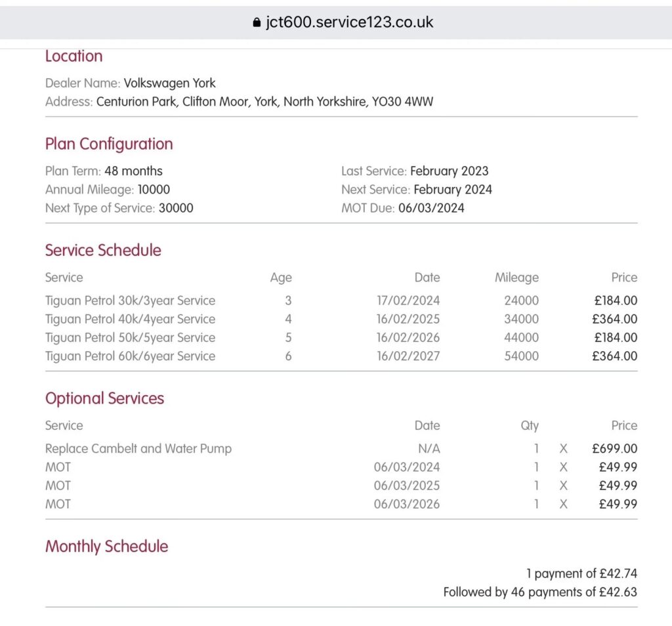Click the Monthly Schedule heading
The image size is (672, 626).
point(106,546)
